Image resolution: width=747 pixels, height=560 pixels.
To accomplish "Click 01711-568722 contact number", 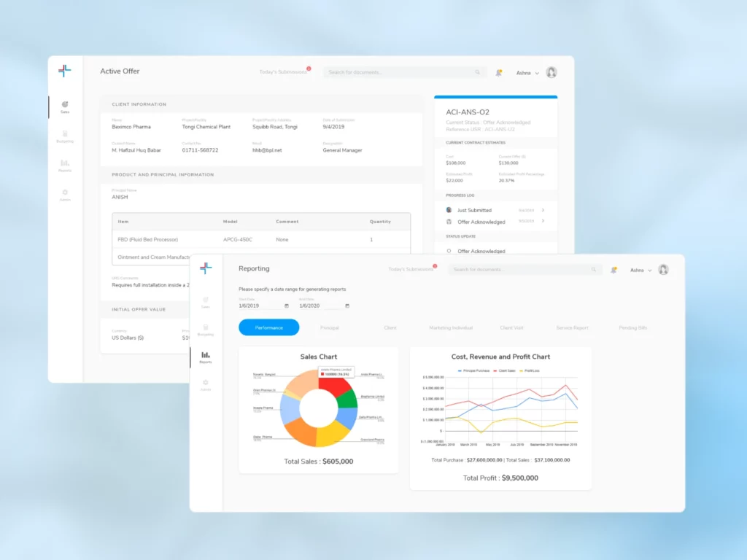I will (x=200, y=150).
